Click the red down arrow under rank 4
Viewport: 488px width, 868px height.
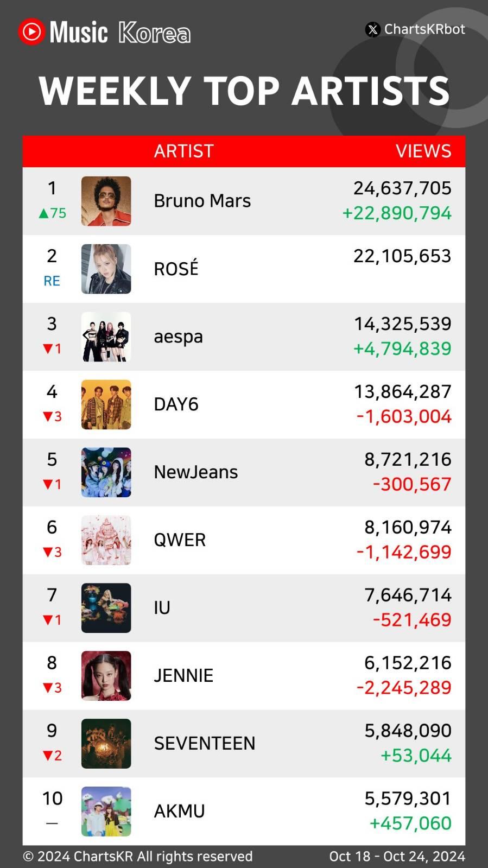[48, 416]
